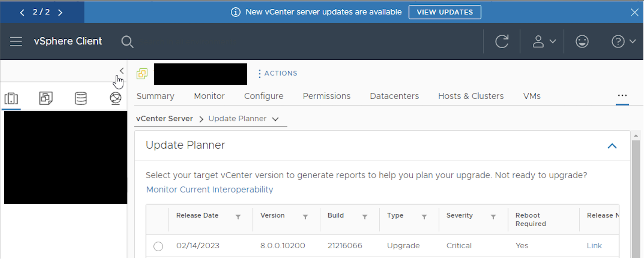Select the Storage inventory icon
Screen dimensions: 644x259
coord(81,98)
